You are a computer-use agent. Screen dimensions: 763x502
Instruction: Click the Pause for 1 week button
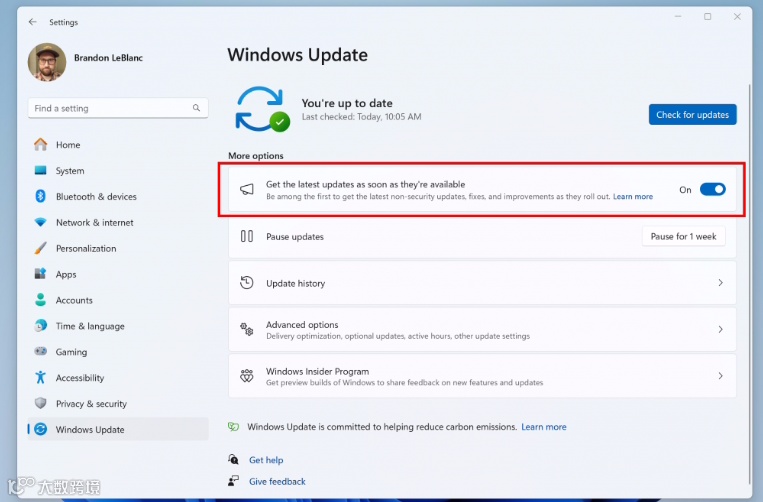click(683, 236)
